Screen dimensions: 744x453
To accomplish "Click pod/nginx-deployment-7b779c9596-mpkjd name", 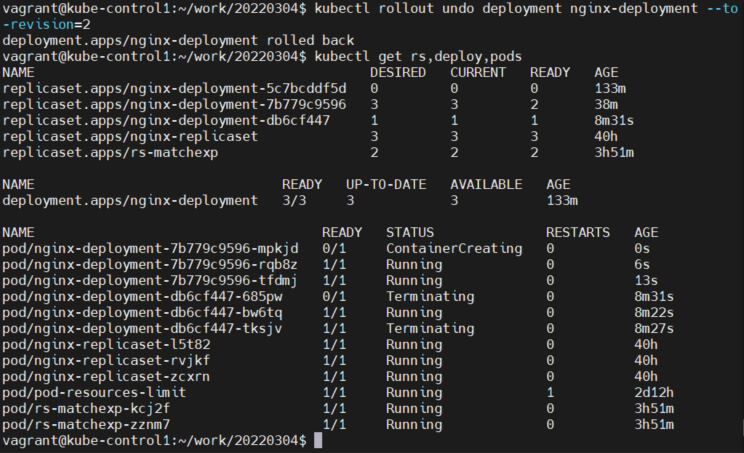I will (150, 249).
